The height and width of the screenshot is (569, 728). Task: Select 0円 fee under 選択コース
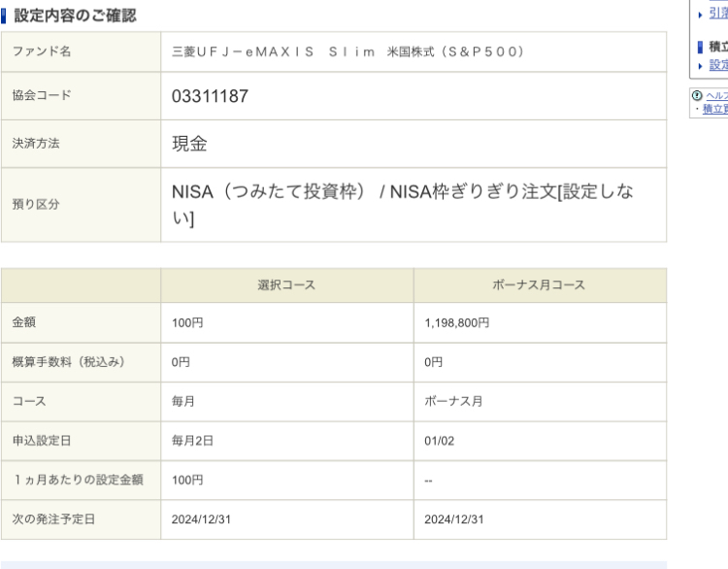(x=181, y=362)
